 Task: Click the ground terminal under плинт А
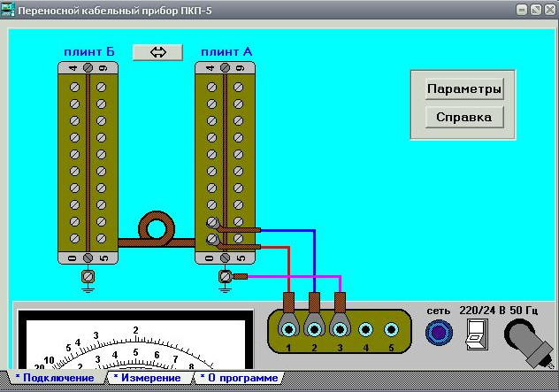[225, 276]
